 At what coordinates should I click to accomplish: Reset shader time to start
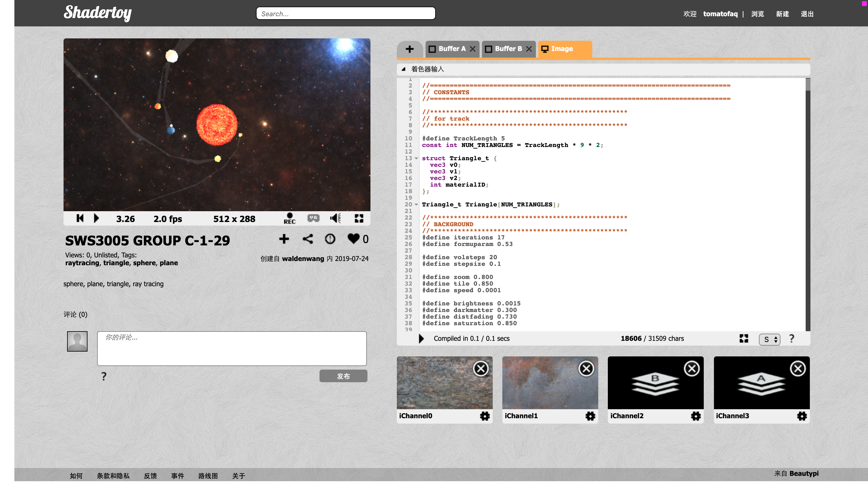click(80, 218)
